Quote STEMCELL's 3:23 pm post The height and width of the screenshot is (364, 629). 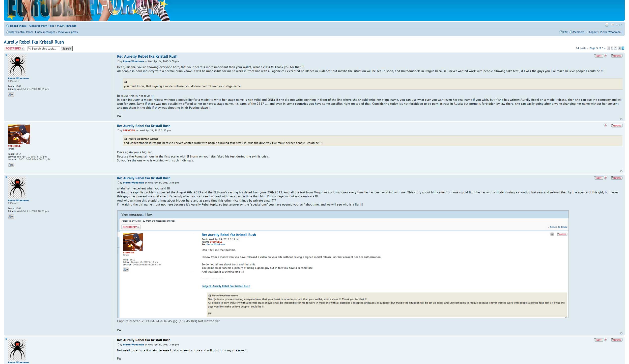(617, 125)
